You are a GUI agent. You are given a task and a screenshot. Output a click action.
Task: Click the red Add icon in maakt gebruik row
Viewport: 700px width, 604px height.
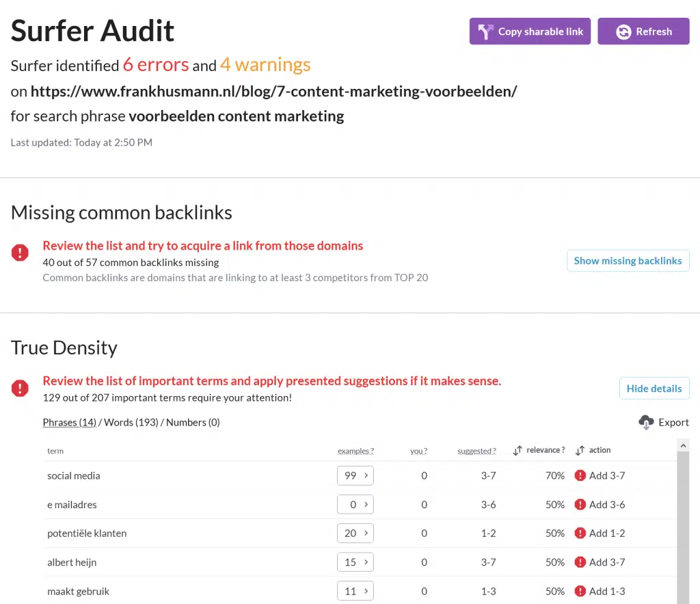[x=582, y=591]
